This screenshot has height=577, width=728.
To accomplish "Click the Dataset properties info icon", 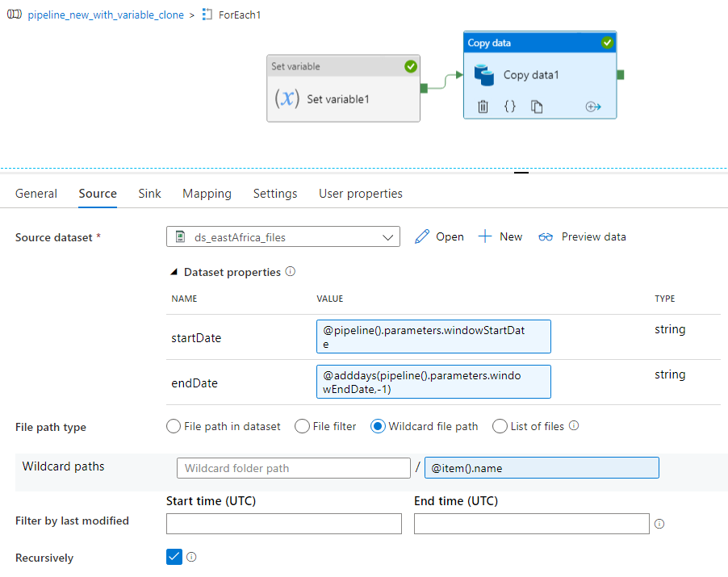I will (291, 272).
